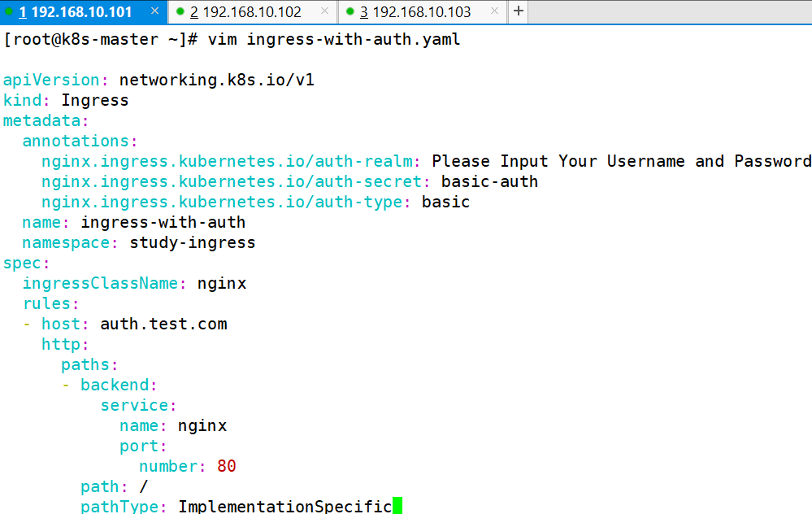Click the basic-auth secret value
The image size is (812, 514).
489,182
